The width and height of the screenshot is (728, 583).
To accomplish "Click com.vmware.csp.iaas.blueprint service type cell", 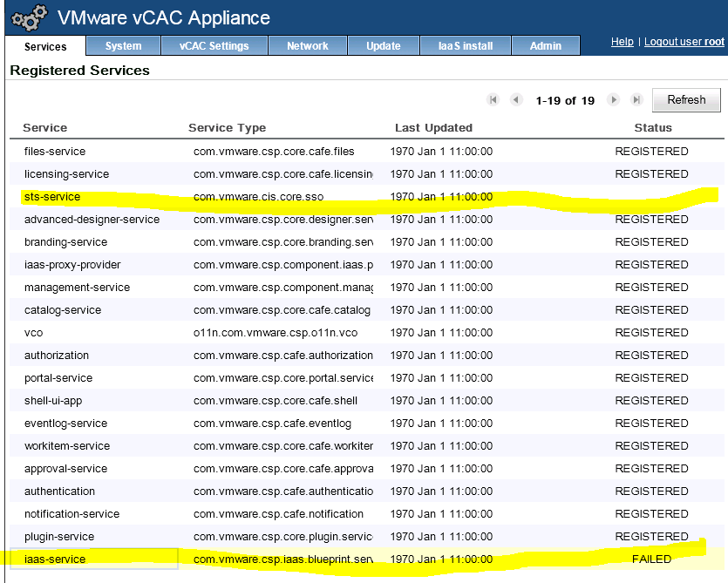I will [x=283, y=559].
